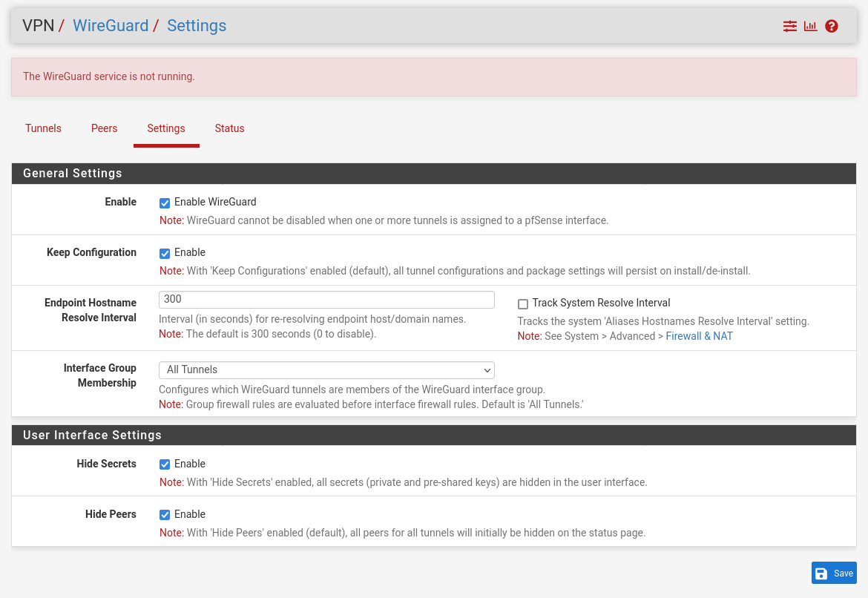The height and width of the screenshot is (598, 868).
Task: Select the Settings tab
Action: (166, 128)
